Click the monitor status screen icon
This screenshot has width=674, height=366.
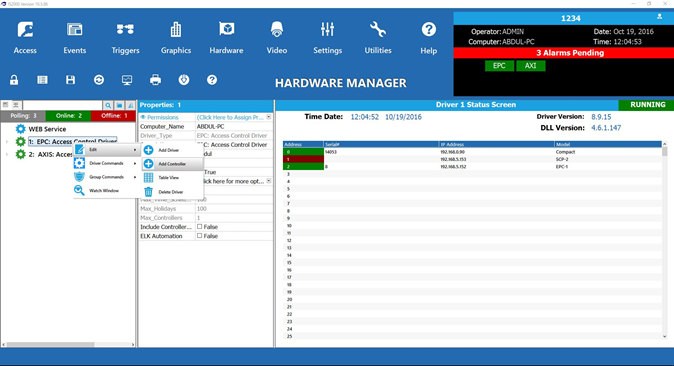click(127, 80)
